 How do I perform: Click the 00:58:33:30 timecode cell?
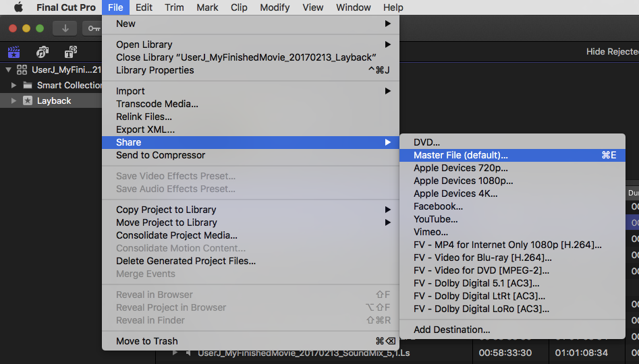tap(505, 353)
